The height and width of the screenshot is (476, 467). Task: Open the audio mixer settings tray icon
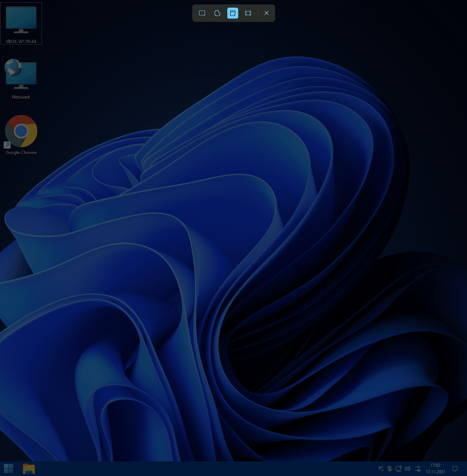[417, 469]
